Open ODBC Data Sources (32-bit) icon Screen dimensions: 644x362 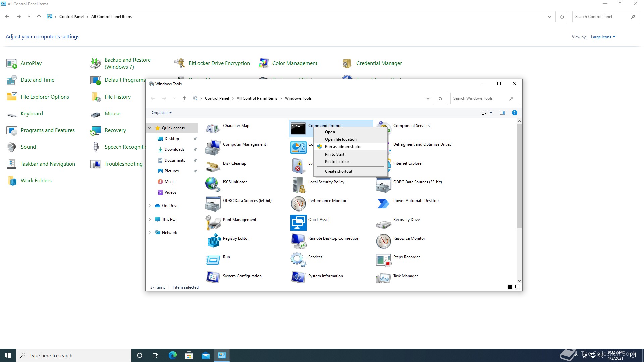pyautogui.click(x=383, y=185)
